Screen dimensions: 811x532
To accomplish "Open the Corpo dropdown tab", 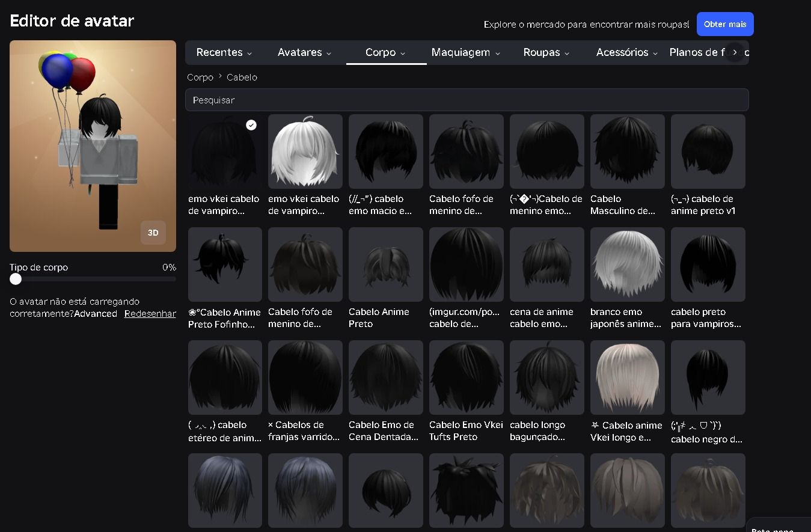I will pyautogui.click(x=386, y=52).
